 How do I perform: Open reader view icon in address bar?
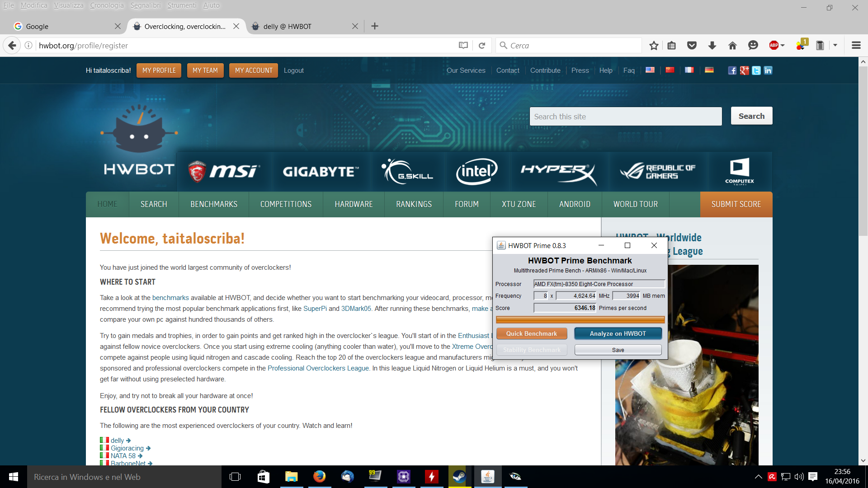463,45
